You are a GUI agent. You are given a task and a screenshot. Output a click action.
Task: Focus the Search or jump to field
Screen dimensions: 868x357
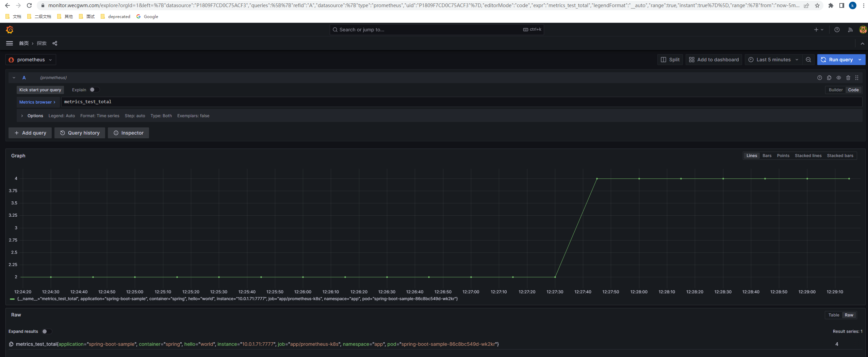[436, 30]
